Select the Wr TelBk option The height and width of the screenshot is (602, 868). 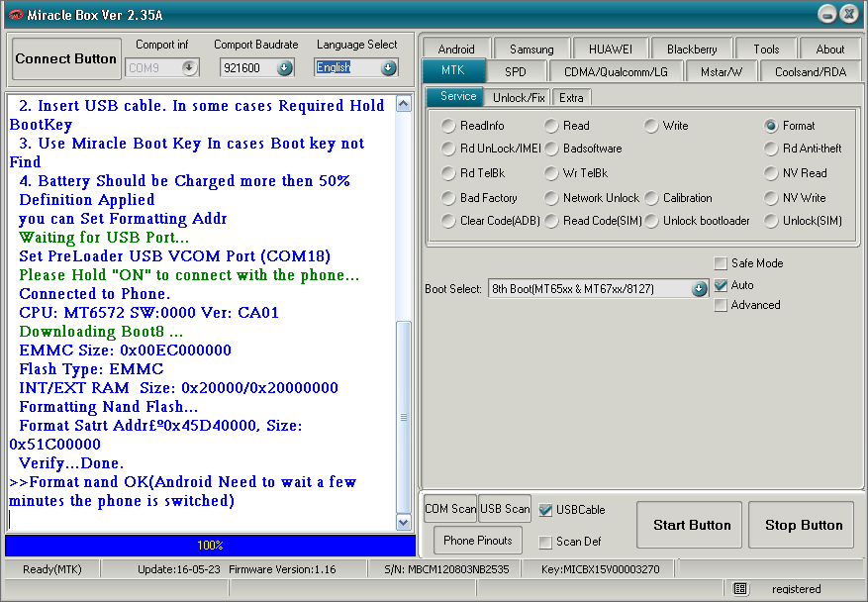pos(551,173)
